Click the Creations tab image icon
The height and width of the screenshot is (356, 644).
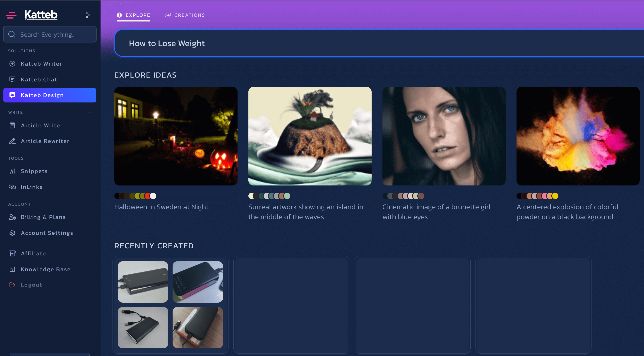168,15
